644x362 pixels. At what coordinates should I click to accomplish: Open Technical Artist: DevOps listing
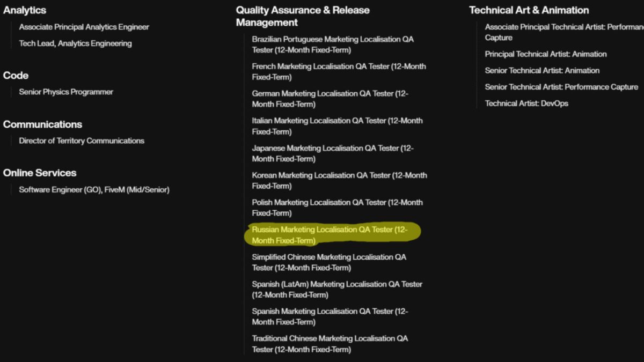(526, 104)
